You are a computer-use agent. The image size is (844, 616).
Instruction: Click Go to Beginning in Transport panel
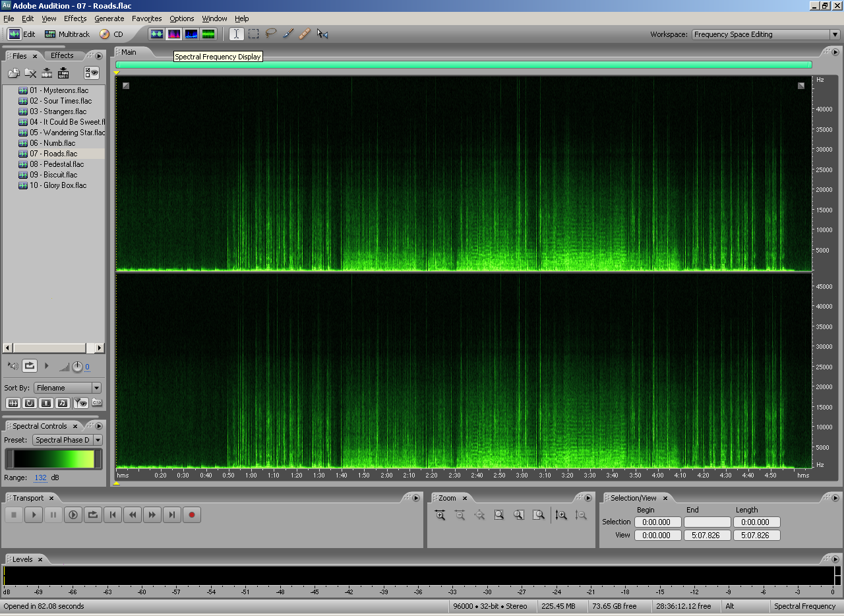point(113,514)
